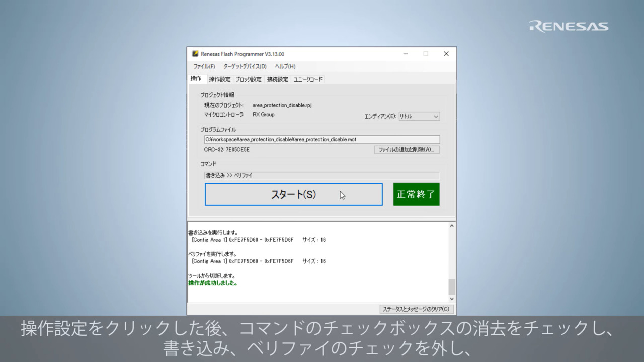Image resolution: width=644 pixels, height=362 pixels.
Task: Expand the エンディアン dropdown showing リトル
Action: pos(419,116)
